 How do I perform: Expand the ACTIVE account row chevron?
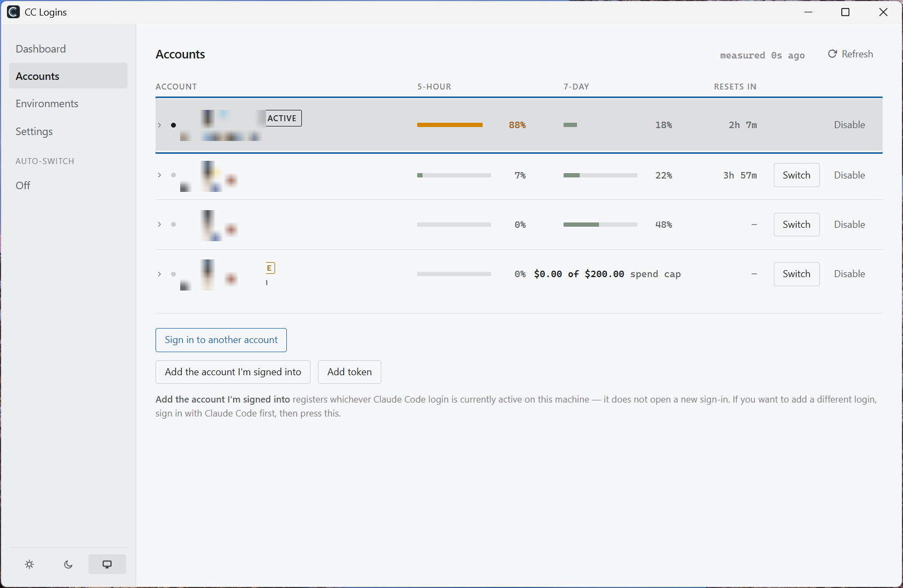click(x=159, y=125)
